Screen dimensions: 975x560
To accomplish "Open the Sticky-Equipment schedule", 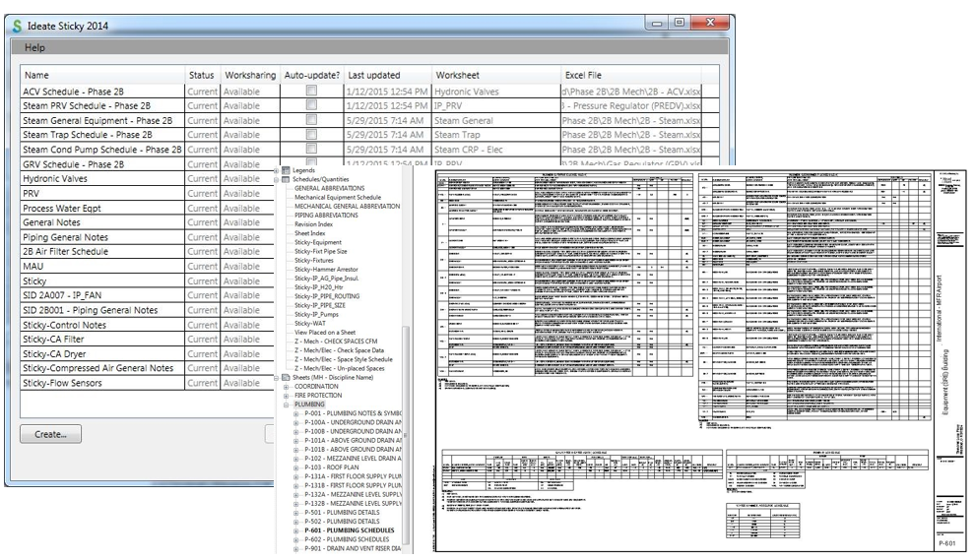I will pyautogui.click(x=318, y=242).
